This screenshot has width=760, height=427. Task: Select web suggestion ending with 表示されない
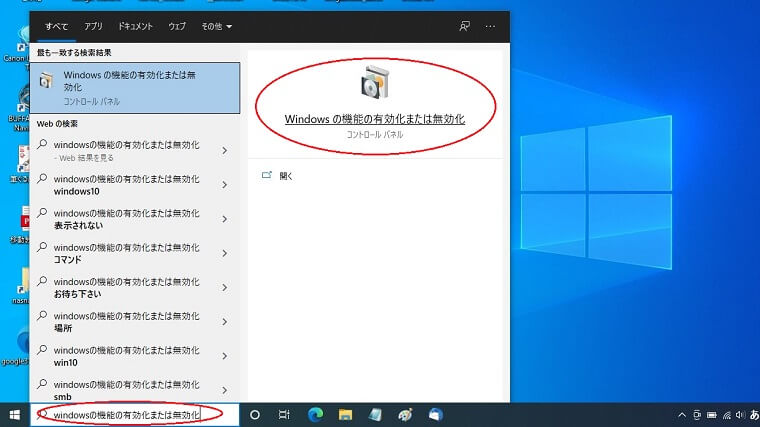(x=125, y=219)
